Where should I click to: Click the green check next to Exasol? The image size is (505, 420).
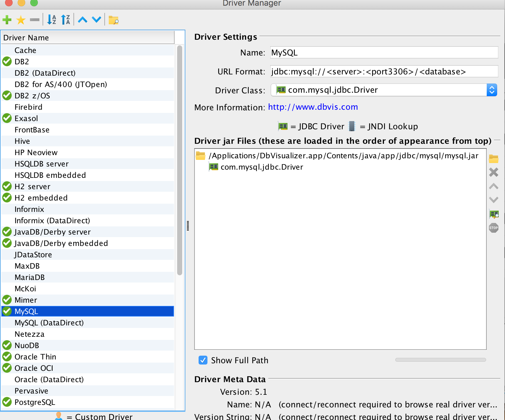click(x=7, y=118)
